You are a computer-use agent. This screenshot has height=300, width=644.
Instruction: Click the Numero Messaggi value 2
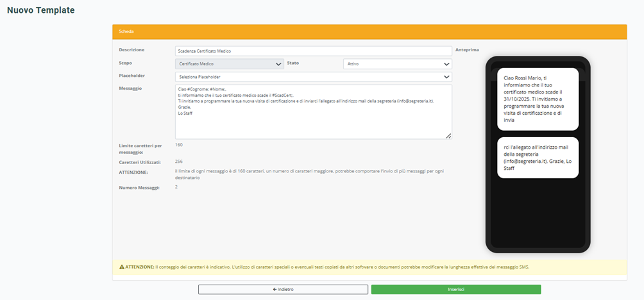pos(176,187)
